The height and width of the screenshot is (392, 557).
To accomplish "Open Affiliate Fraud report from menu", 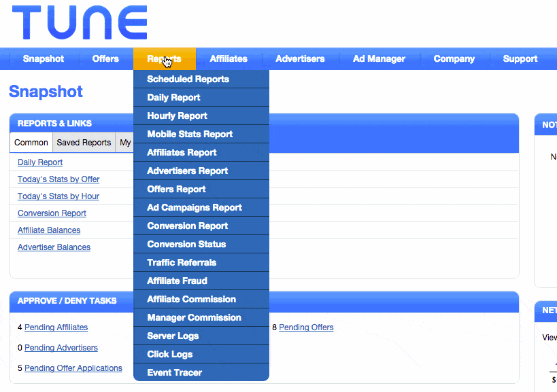I will pos(177,281).
